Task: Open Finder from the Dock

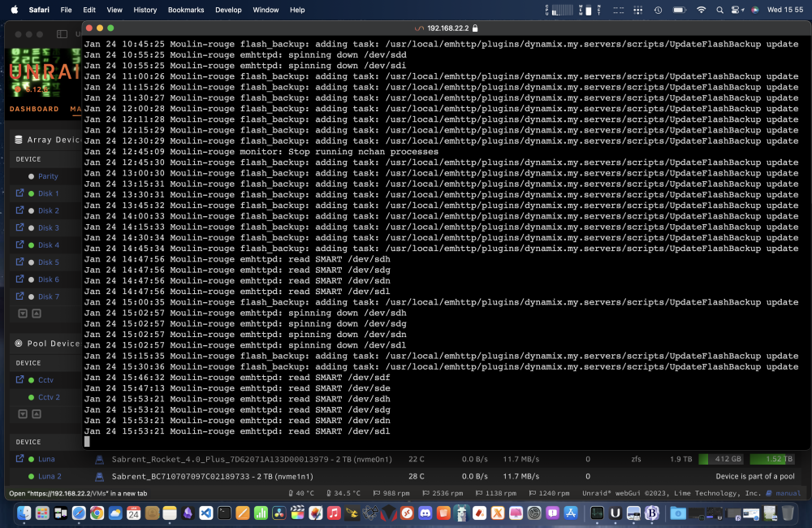Action: [x=24, y=513]
